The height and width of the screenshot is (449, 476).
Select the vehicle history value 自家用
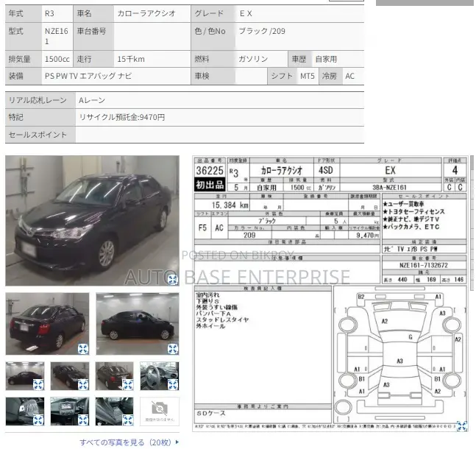(x=326, y=59)
